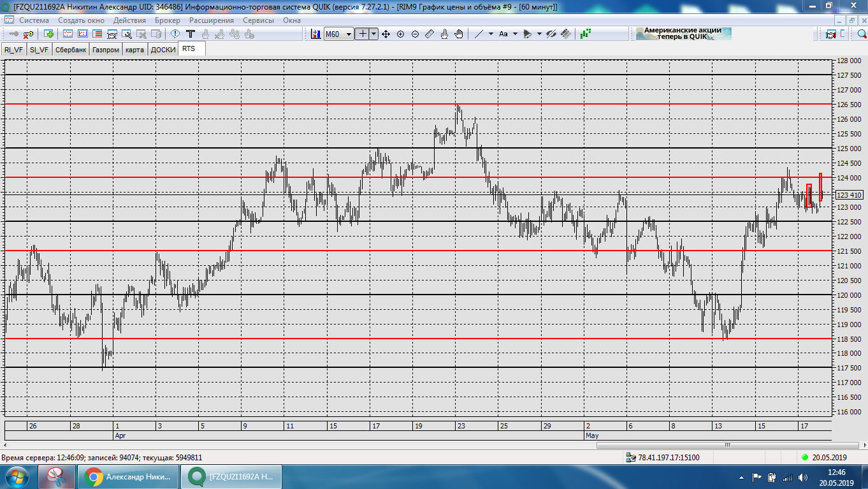Open the Сервисы menu
Screen dimensions: 868x489
[258, 20]
